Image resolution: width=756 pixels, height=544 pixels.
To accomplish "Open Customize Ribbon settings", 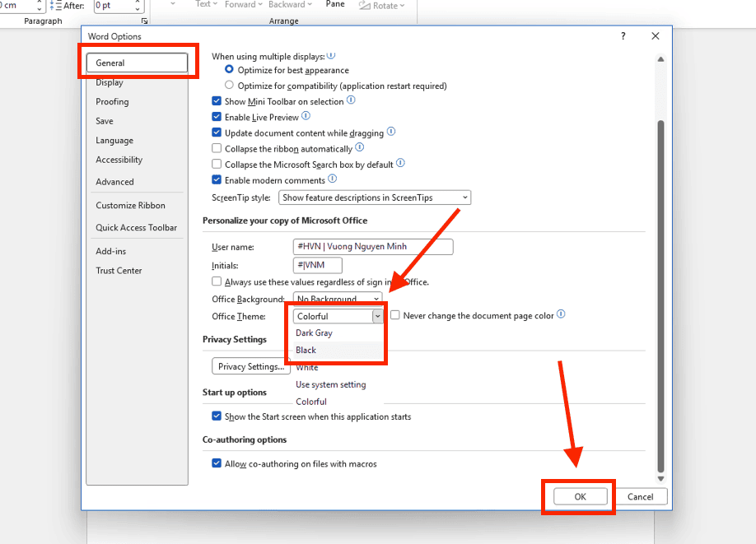I will pyautogui.click(x=130, y=205).
